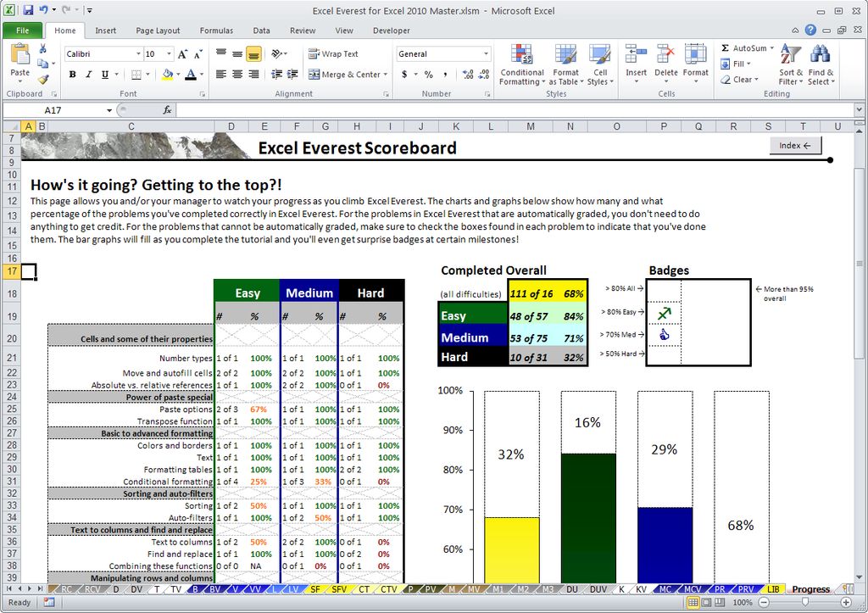Switch to Page Break Preview in status bar

(719, 603)
